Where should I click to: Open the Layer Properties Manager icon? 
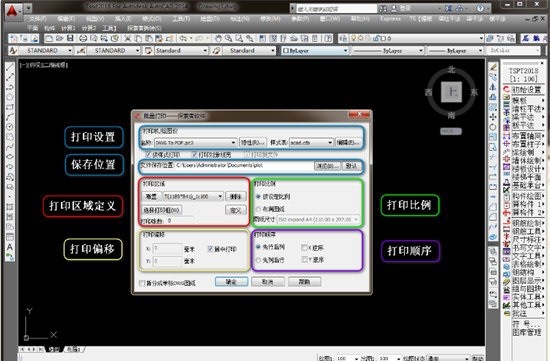[x=343, y=38]
